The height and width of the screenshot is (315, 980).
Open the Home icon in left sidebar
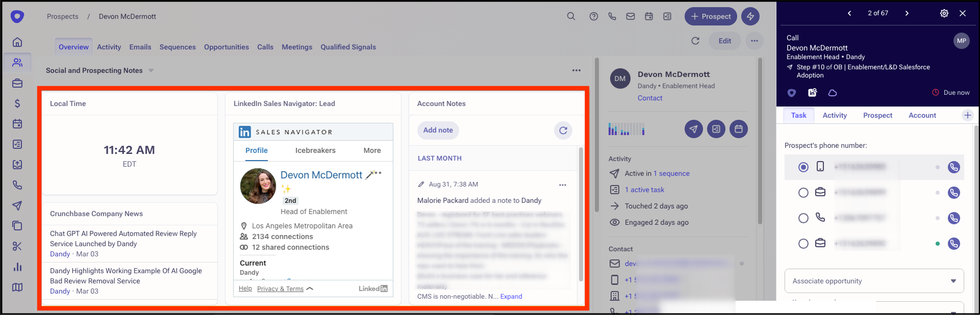click(x=17, y=42)
